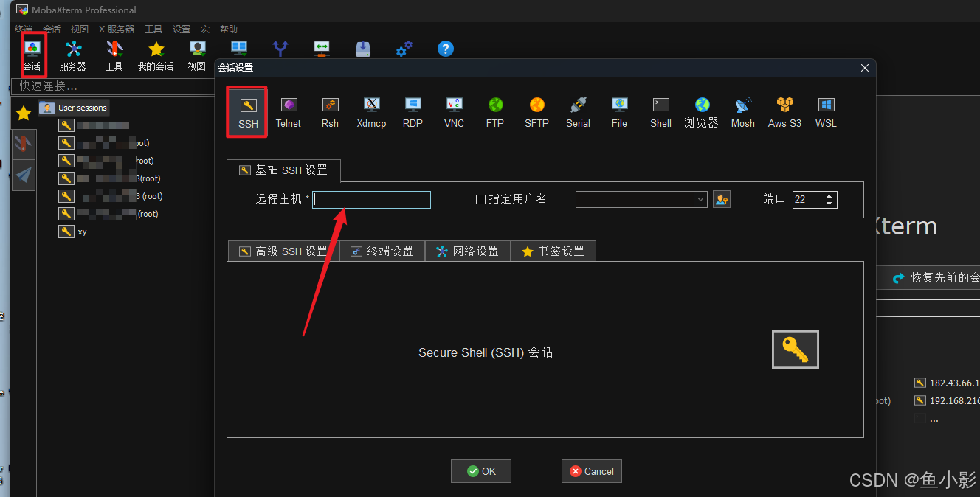Open recent session 192.168.216 in main window
Image resolution: width=980 pixels, height=497 pixels.
(947, 400)
